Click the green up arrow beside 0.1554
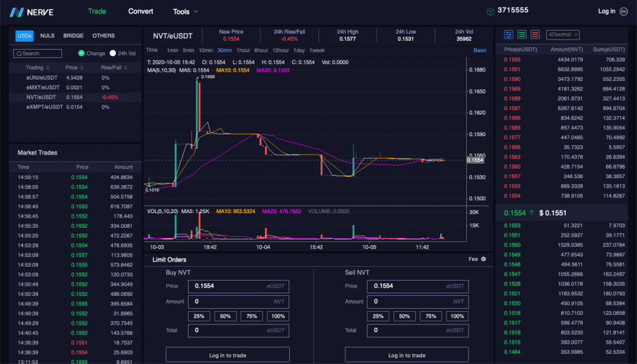Viewport: 637px width, 364px height. pos(532,213)
